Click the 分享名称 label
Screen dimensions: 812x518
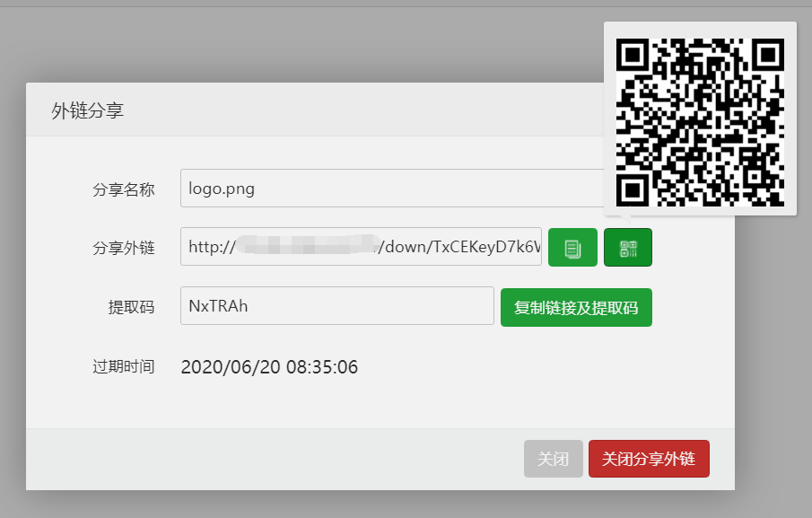coord(124,189)
